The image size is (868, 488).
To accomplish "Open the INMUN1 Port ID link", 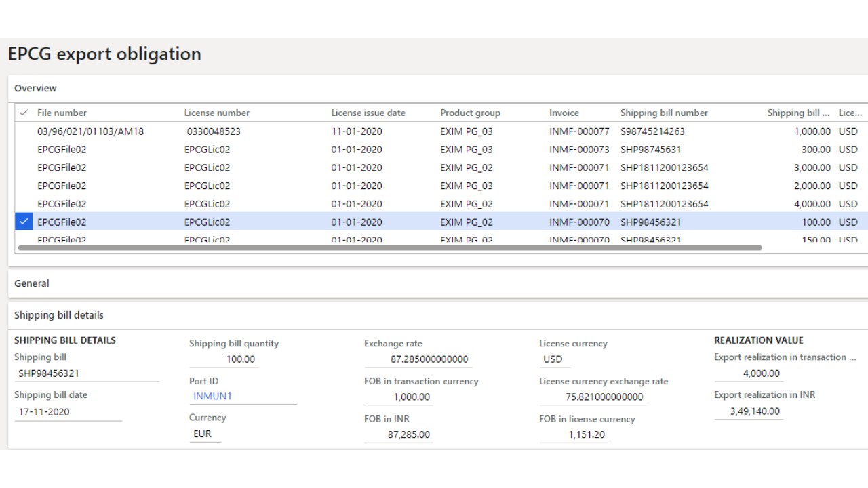I will 212,396.
